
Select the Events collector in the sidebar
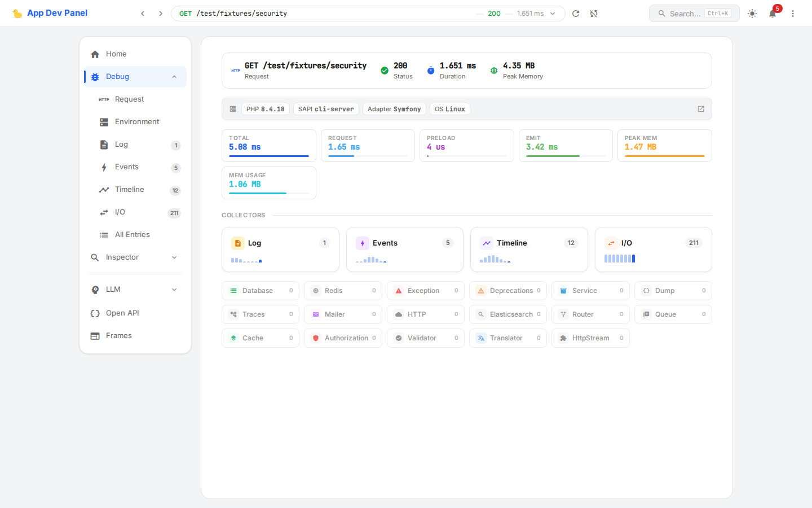click(x=126, y=167)
